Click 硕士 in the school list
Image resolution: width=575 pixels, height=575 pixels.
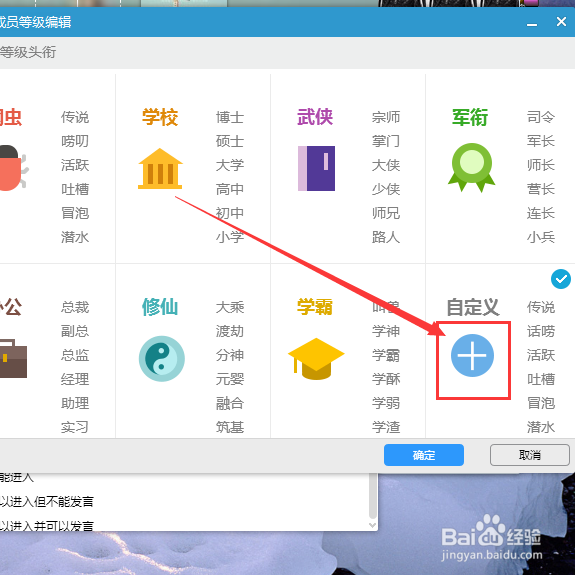[x=230, y=141]
